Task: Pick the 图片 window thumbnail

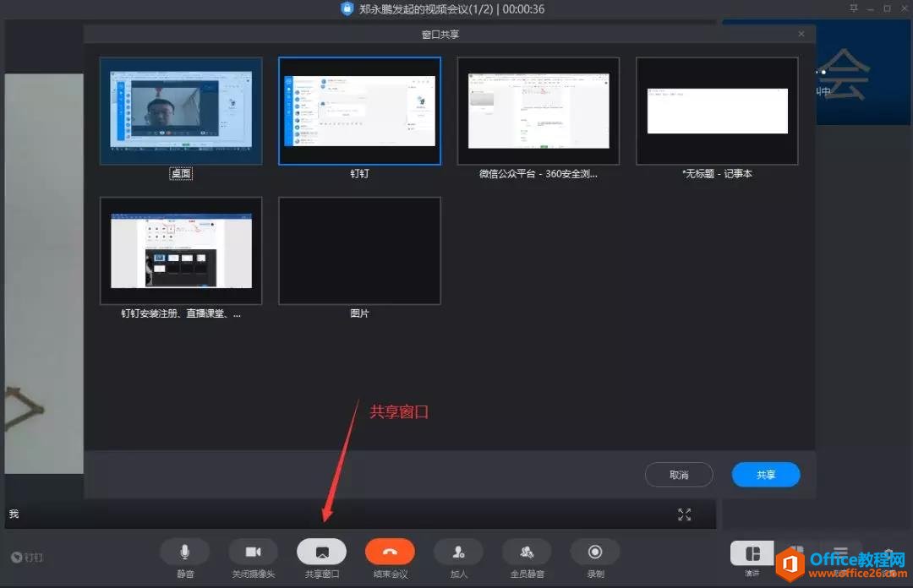Action: click(360, 250)
